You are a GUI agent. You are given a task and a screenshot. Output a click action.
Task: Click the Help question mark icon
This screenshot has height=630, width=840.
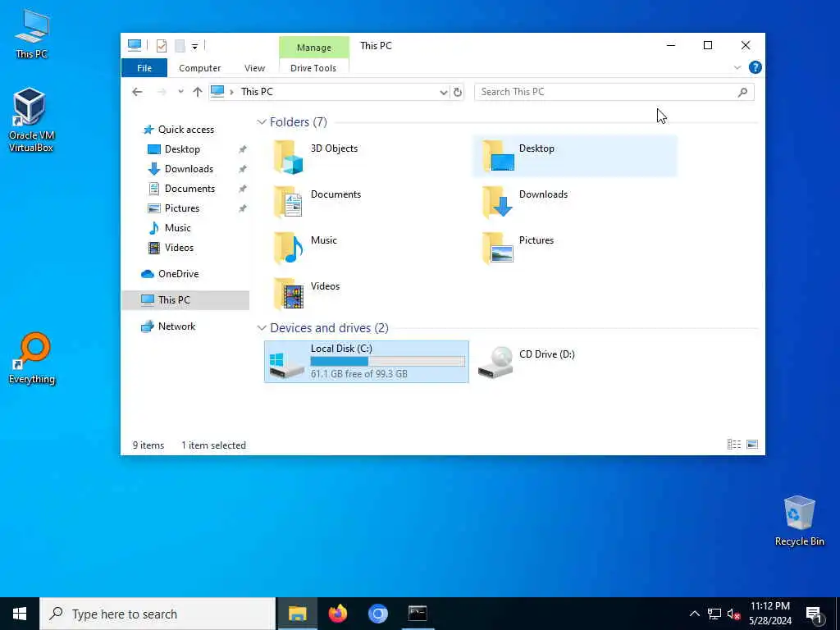(x=755, y=67)
